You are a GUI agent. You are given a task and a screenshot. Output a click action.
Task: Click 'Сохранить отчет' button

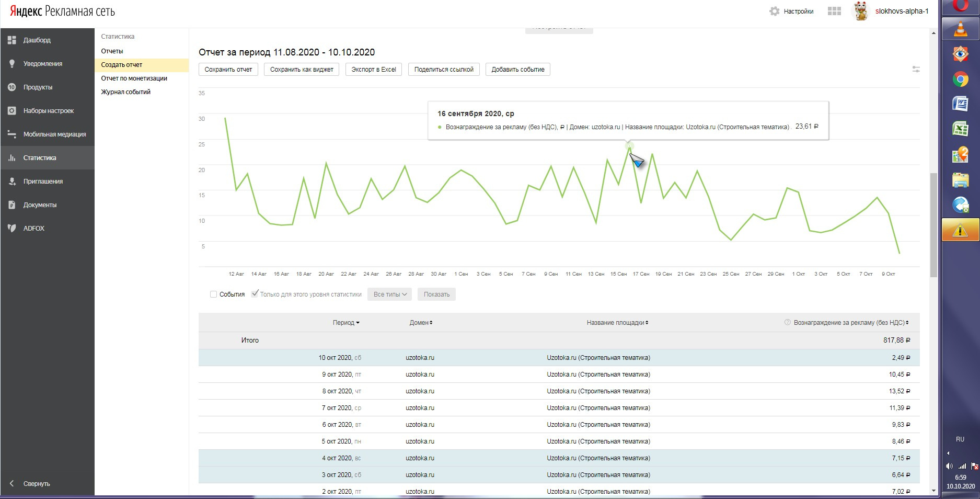[x=228, y=70]
